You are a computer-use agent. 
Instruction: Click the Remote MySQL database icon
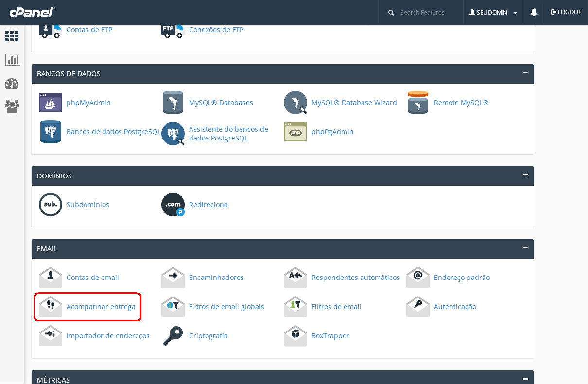click(x=418, y=103)
